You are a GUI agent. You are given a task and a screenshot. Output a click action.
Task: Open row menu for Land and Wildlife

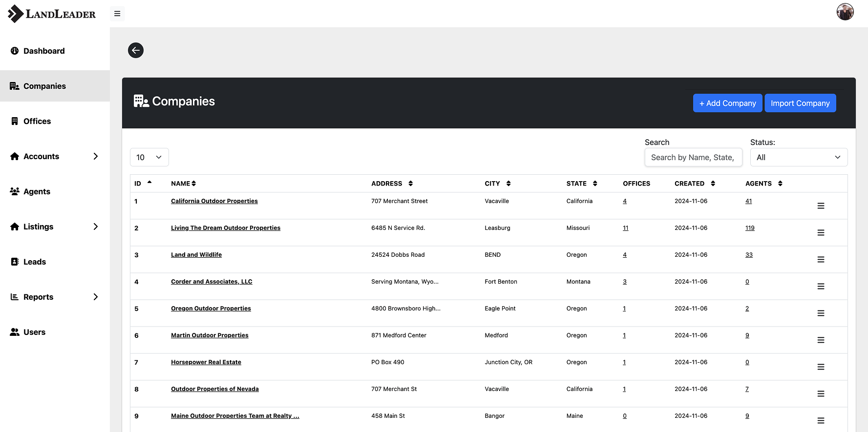[821, 260]
